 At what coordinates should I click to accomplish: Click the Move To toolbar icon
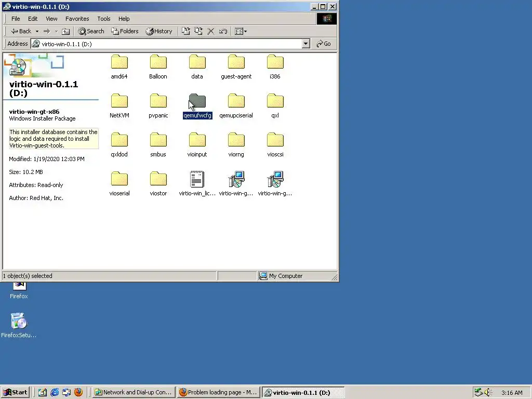[x=185, y=31]
